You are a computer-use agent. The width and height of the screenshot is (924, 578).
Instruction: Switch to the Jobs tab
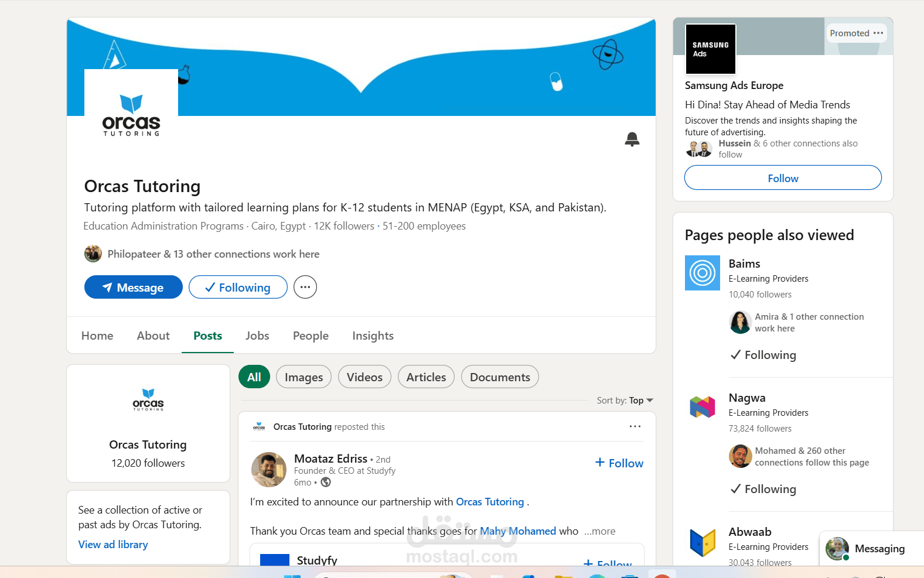257,336
